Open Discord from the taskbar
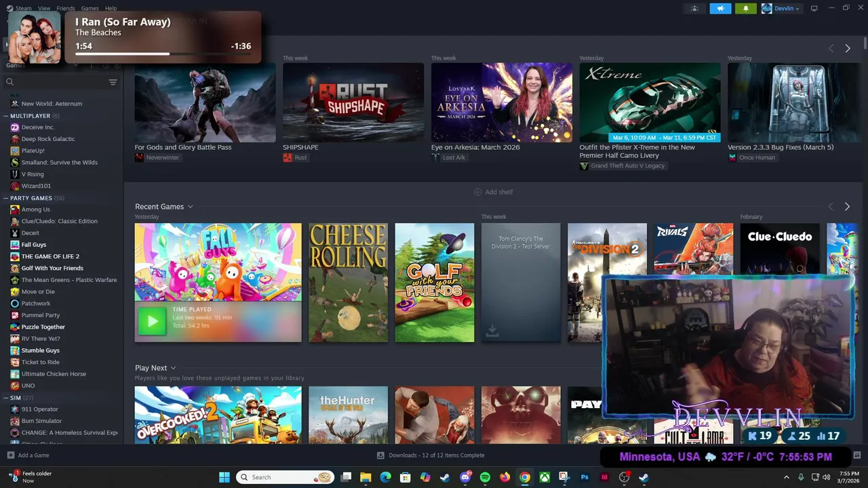The width and height of the screenshot is (868, 488). [465, 477]
